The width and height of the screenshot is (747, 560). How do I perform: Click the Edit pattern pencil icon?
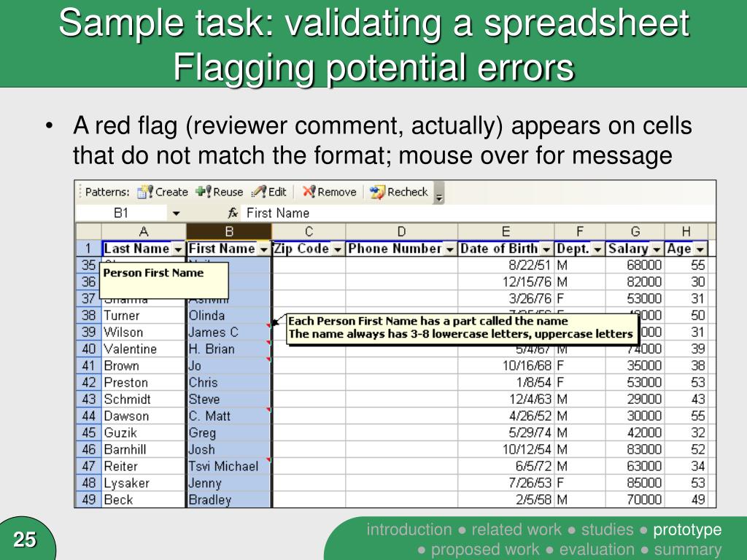point(259,192)
